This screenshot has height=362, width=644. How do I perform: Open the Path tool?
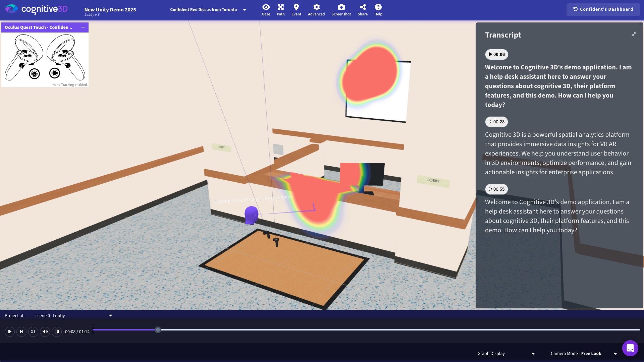click(281, 10)
